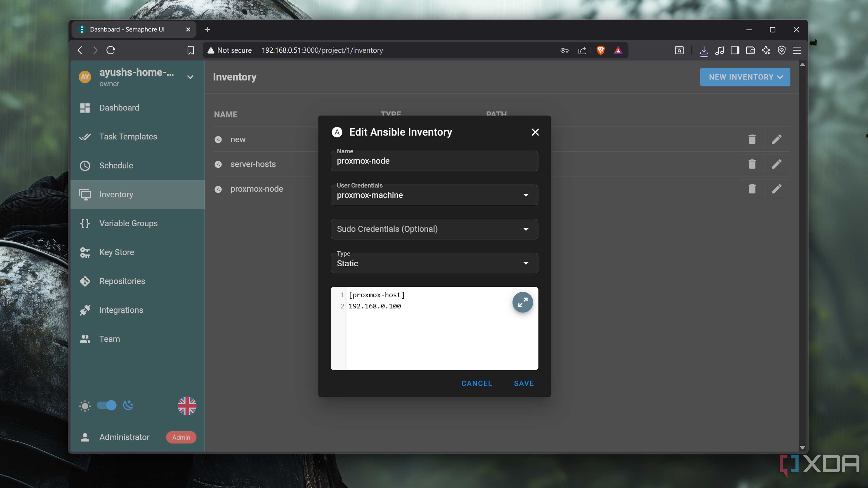Click the Brave Shields icon

tap(600, 50)
